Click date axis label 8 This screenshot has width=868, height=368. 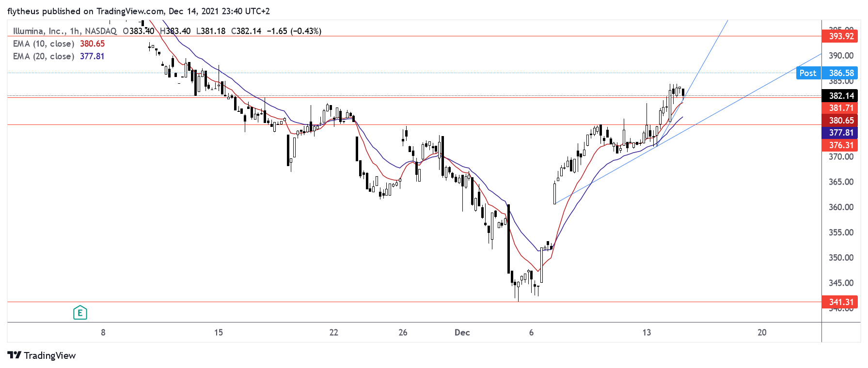pos(103,332)
